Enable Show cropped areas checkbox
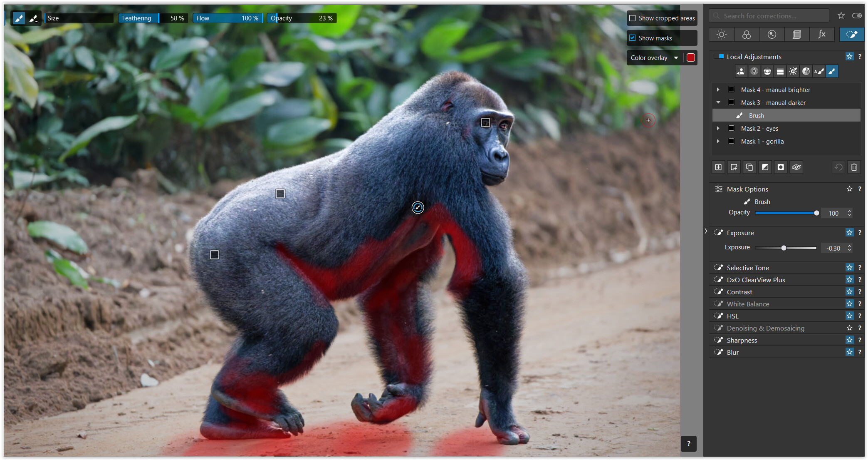The image size is (868, 460). (633, 18)
